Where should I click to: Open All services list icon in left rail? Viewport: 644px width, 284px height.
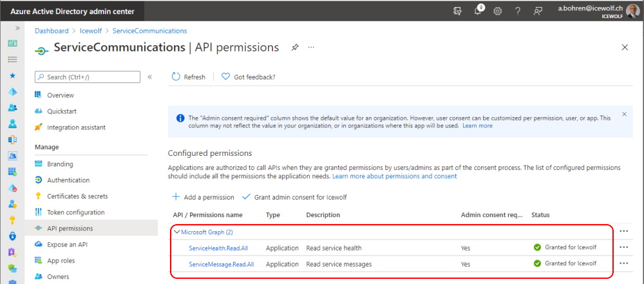(13, 60)
